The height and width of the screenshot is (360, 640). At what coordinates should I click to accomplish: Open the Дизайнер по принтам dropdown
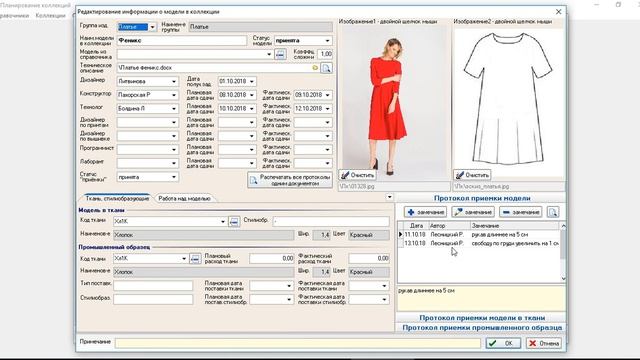point(174,122)
